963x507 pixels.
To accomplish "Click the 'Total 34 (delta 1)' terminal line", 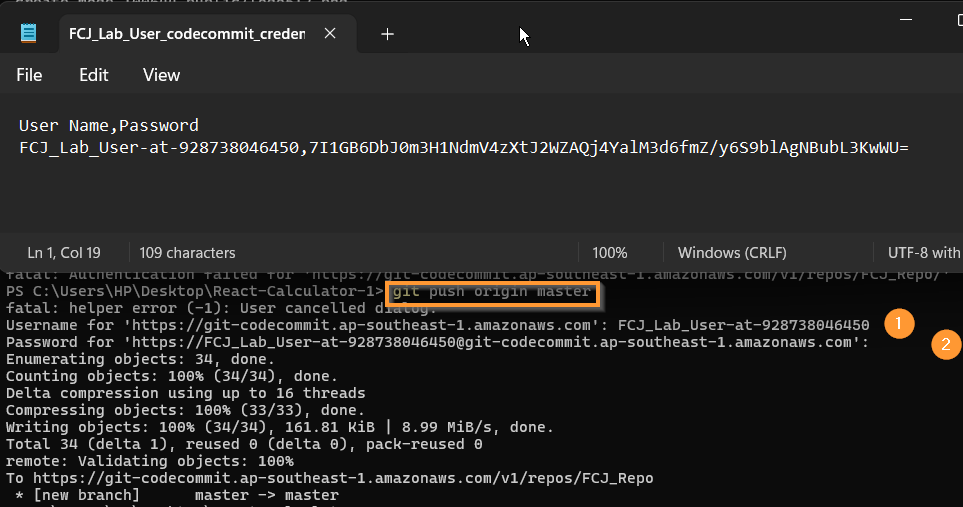I will pos(244,444).
